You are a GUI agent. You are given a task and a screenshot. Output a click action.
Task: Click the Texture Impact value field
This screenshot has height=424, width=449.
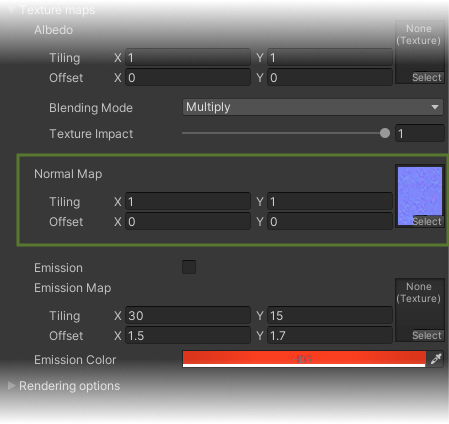(x=420, y=133)
